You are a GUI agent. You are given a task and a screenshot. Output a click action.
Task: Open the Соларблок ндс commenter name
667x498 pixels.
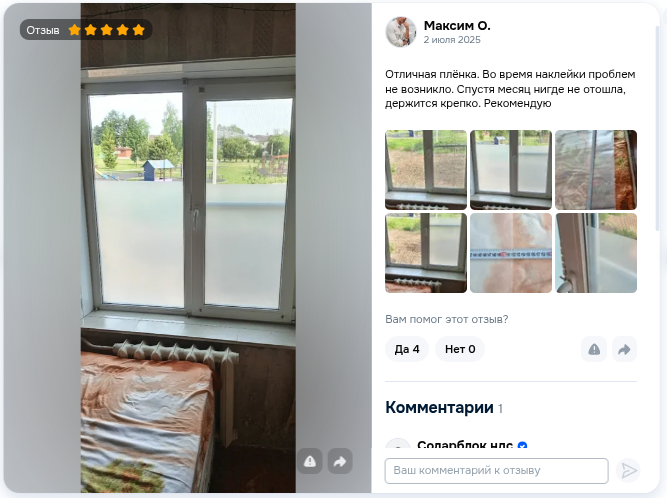pyautogui.click(x=465, y=445)
